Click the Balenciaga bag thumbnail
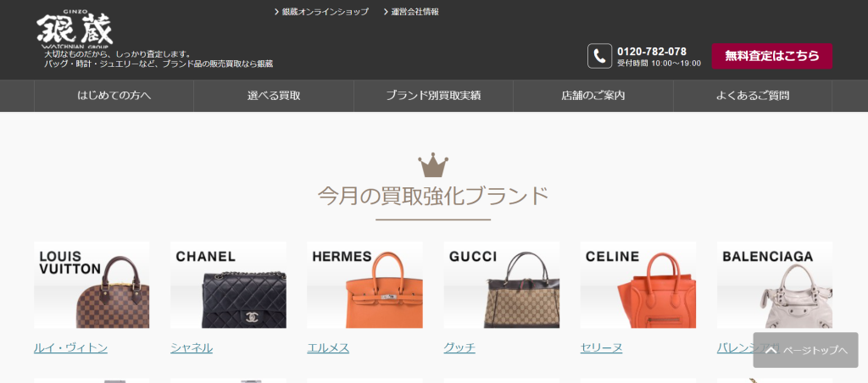 (x=775, y=285)
